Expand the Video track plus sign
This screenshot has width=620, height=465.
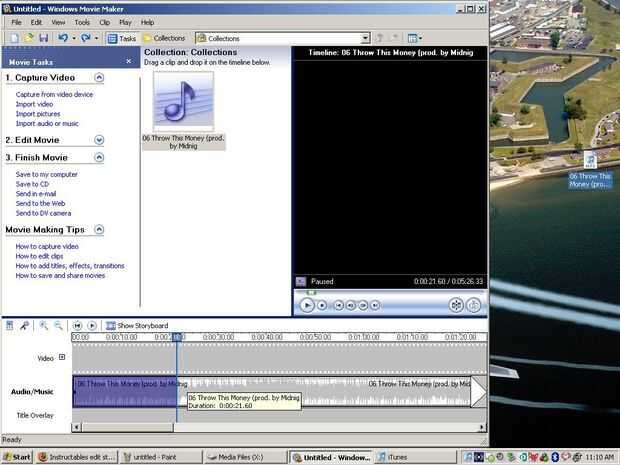coord(62,357)
